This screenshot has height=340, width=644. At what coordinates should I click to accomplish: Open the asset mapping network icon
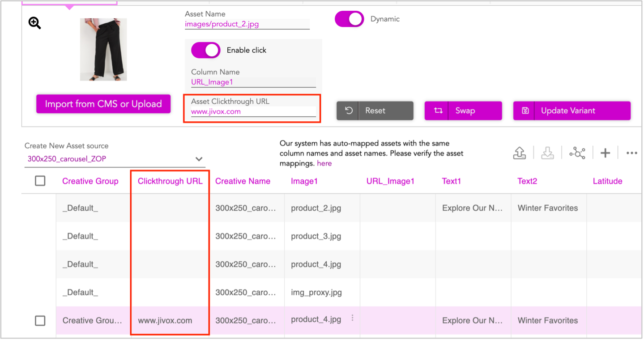577,153
